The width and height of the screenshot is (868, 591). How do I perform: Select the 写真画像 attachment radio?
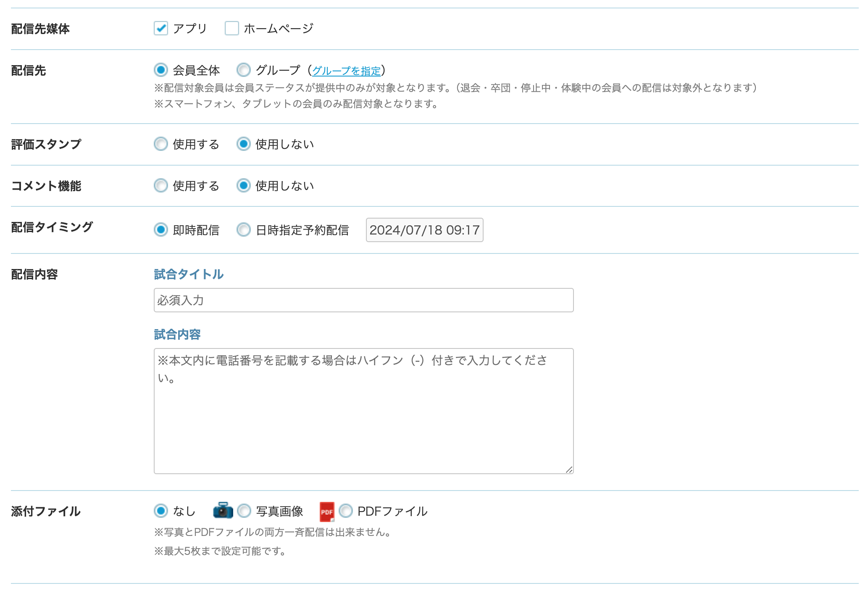pos(244,511)
